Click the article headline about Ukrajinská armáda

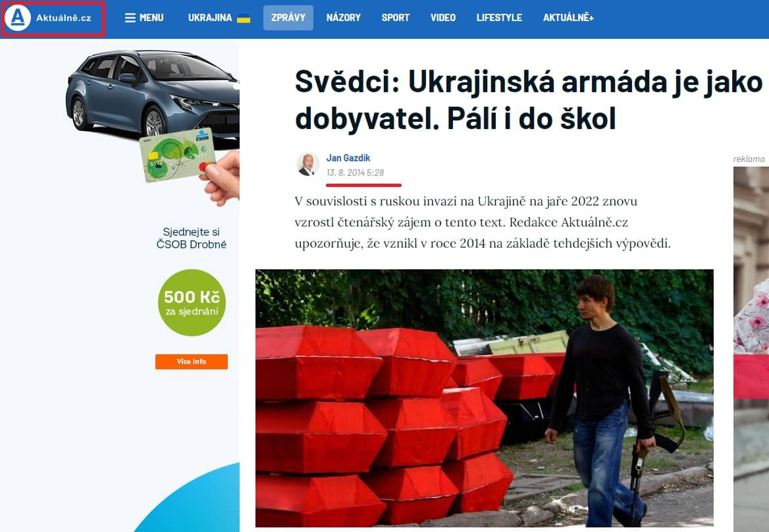point(529,100)
